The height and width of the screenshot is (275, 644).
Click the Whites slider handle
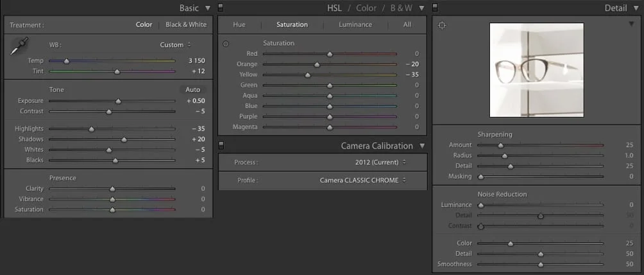109,150
